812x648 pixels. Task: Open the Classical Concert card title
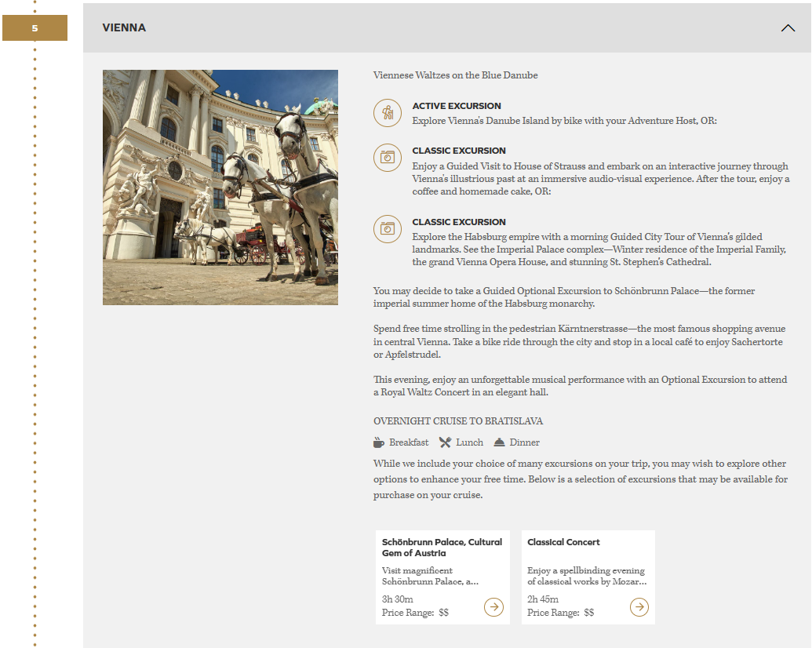click(563, 542)
